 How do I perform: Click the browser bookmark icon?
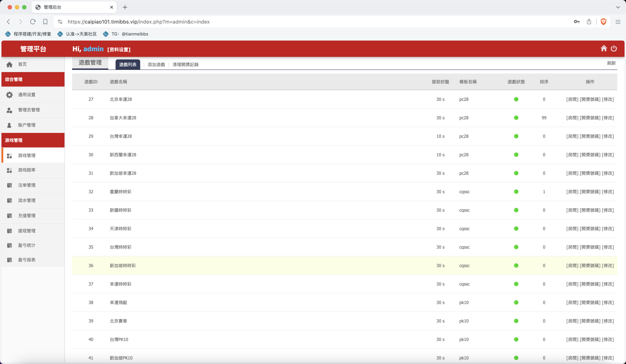pyautogui.click(x=45, y=22)
